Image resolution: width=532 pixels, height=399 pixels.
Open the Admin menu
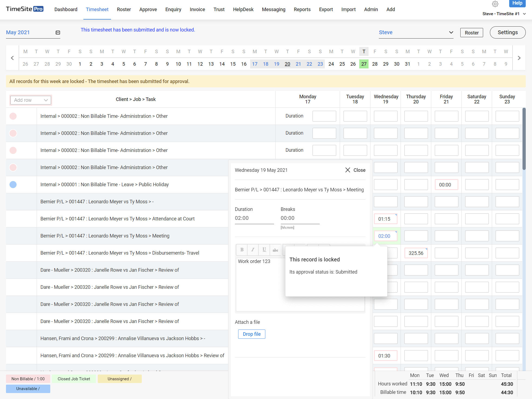click(371, 9)
